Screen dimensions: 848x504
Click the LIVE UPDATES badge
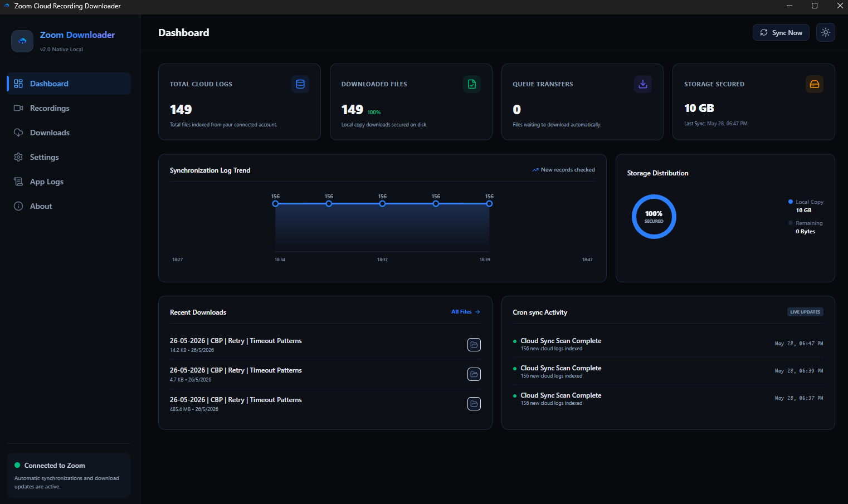(x=805, y=312)
